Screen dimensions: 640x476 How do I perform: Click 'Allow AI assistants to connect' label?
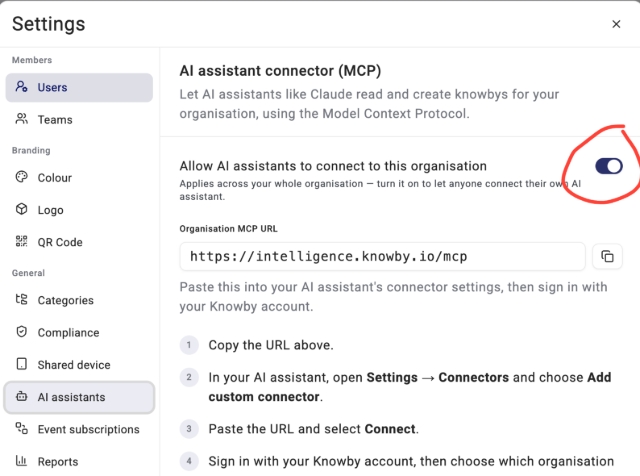click(333, 166)
